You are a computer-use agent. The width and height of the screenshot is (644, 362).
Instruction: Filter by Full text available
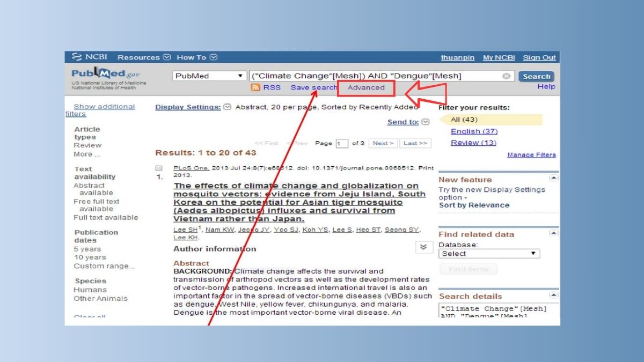coord(106,217)
